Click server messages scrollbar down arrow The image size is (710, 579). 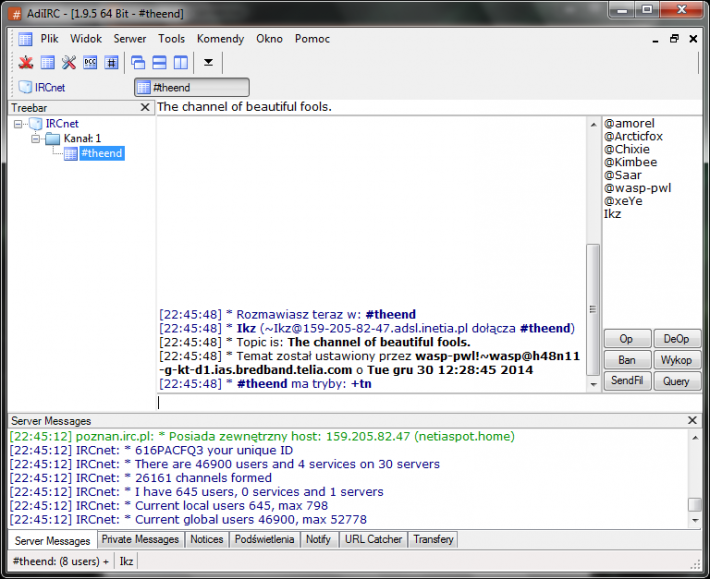[695, 521]
